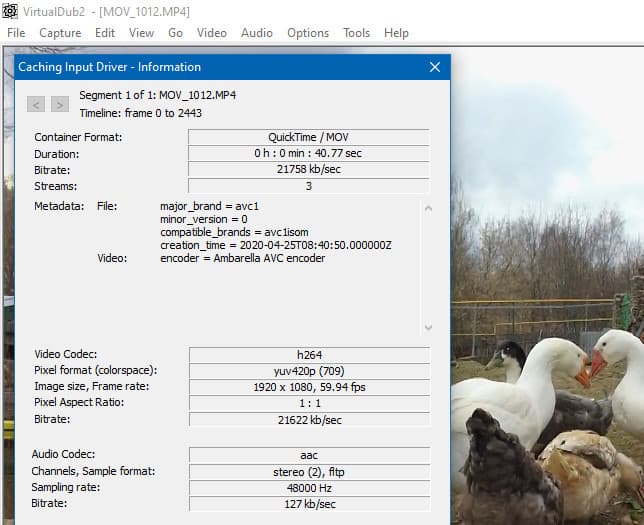644x525 pixels.
Task: Click the minor_version = 0 metadata line
Action: click(204, 219)
